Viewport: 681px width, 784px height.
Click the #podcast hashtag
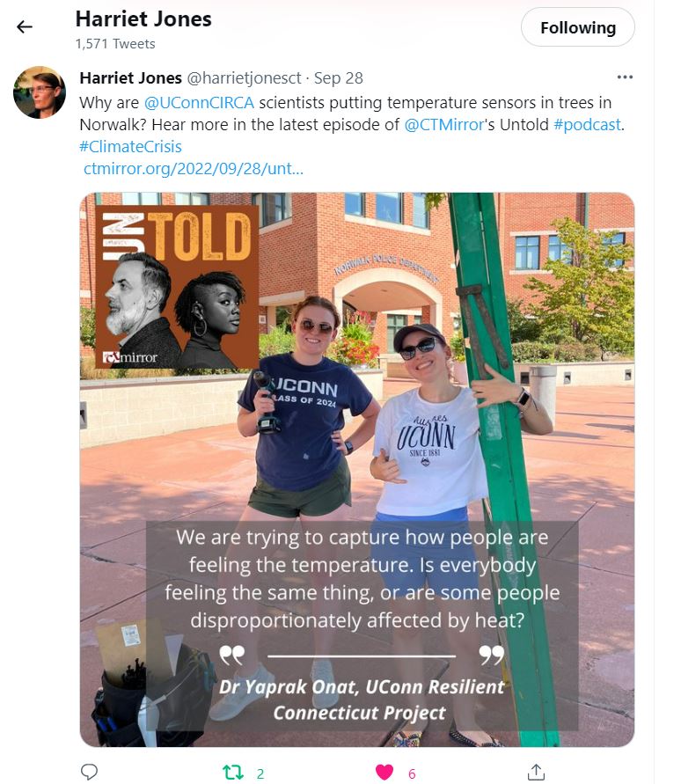tap(587, 124)
